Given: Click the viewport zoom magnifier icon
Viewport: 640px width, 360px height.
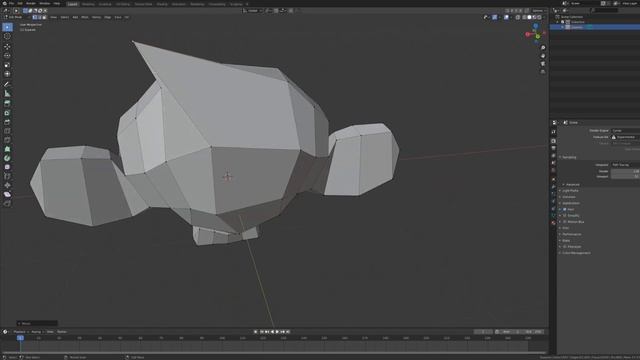Looking at the screenshot, I should (543, 48).
